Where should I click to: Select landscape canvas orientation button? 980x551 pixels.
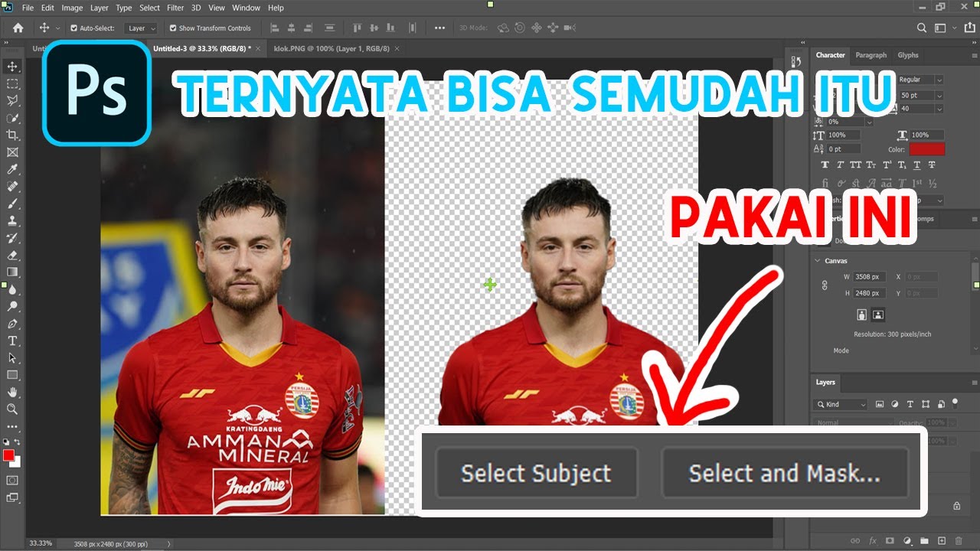pos(878,314)
